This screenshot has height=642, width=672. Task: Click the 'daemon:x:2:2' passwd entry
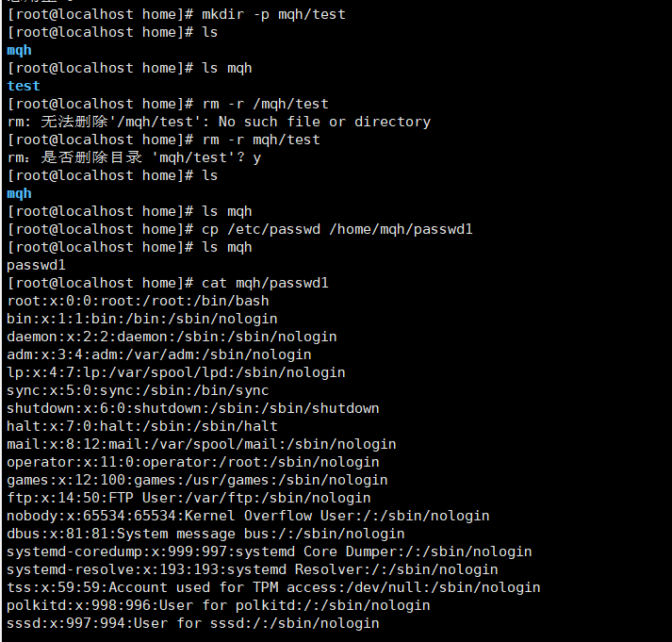pyautogui.click(x=171, y=337)
